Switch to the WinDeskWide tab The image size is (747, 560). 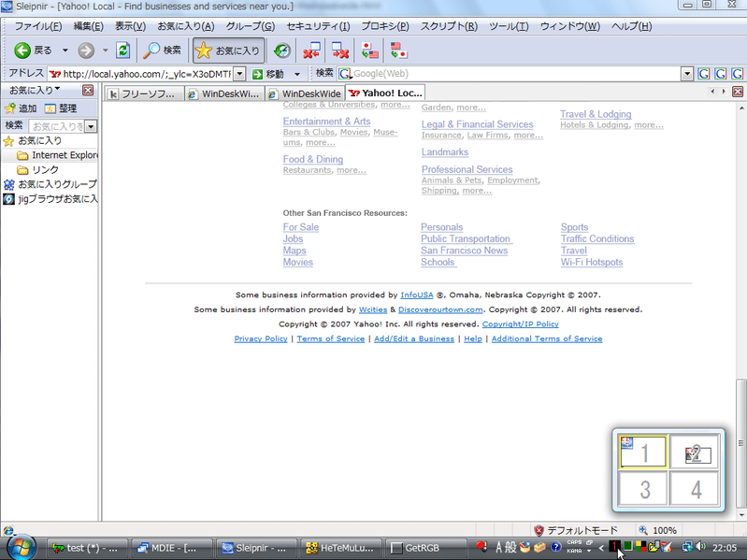point(305,93)
